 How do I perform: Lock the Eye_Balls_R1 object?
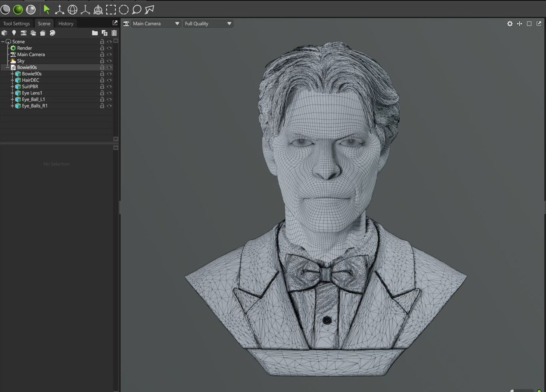pyautogui.click(x=102, y=106)
